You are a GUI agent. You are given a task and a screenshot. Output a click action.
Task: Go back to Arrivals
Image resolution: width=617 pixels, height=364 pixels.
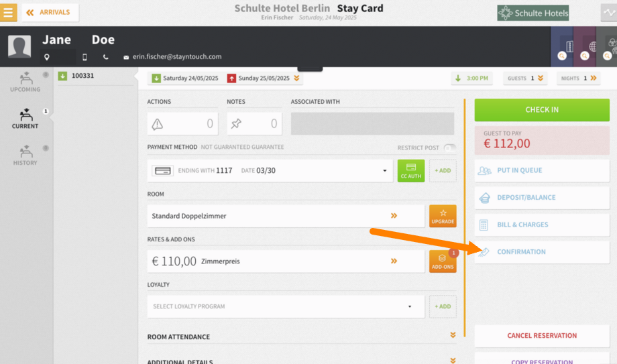50,12
